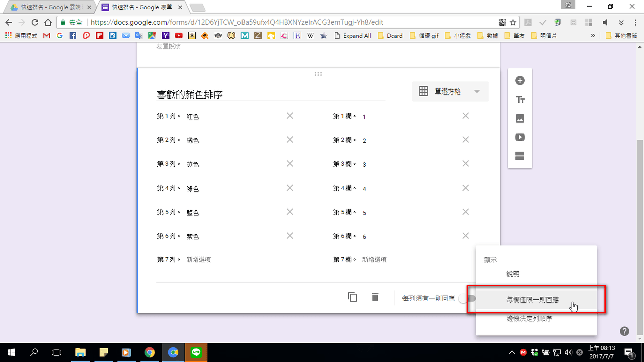The image size is (644, 362).
Task: Open the Gmail bookmark icon
Action: tap(47, 36)
